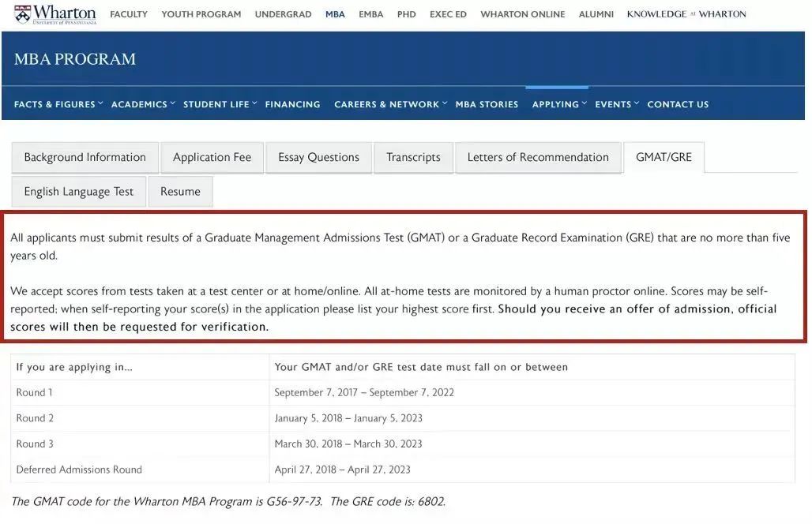Open the Student Life dropdown

[220, 104]
